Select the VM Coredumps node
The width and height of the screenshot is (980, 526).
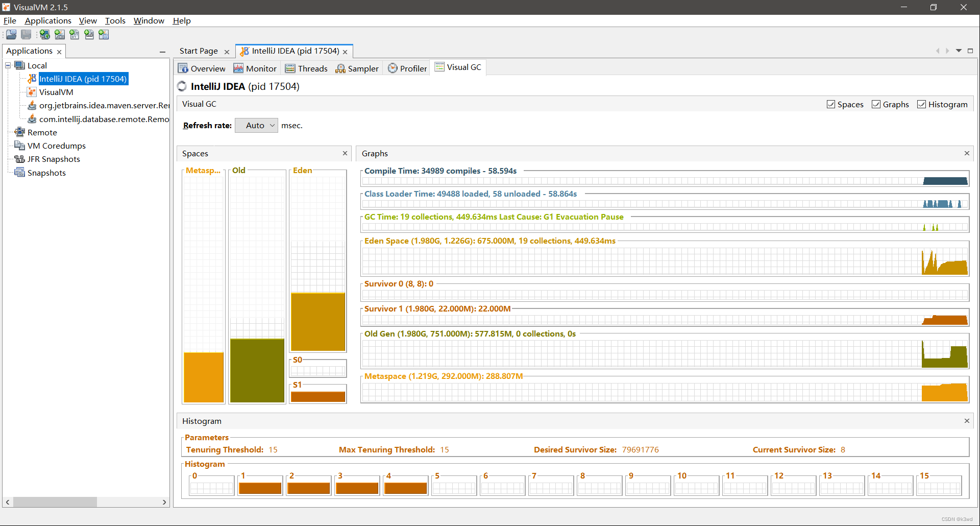coord(56,146)
